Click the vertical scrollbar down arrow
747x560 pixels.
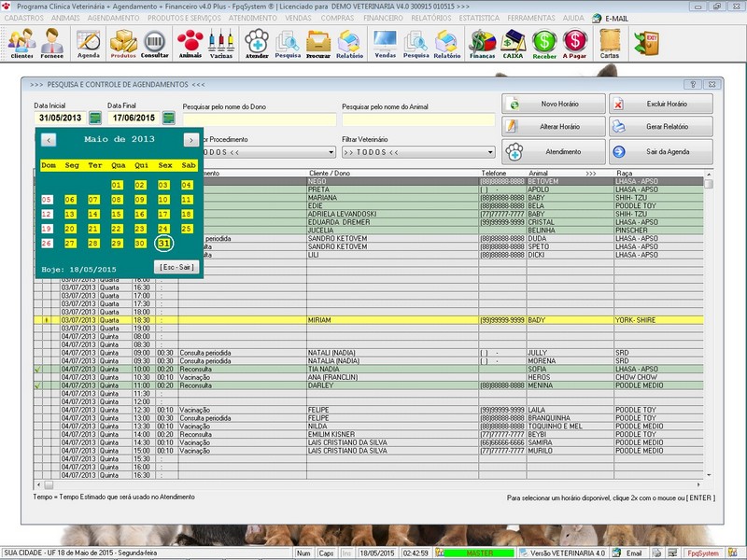709,475
